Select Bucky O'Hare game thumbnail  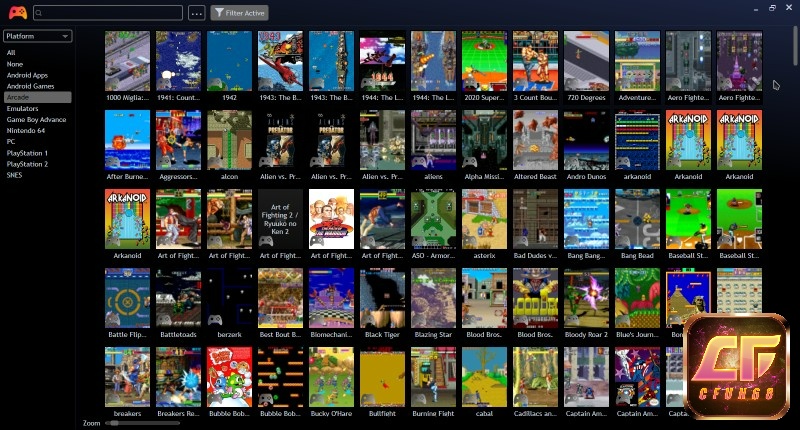(331, 377)
